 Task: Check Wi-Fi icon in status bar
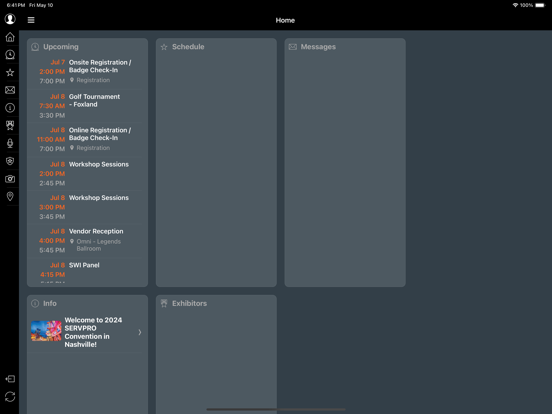tap(515, 5)
